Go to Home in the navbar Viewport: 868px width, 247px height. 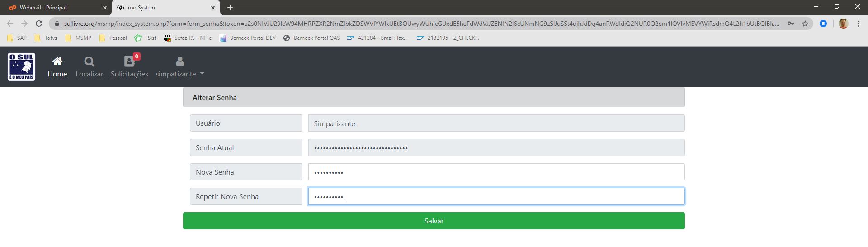click(57, 67)
